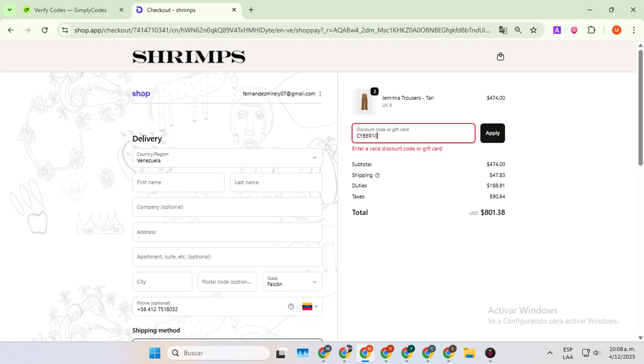Open File Explorer from the taskbar

(469, 353)
